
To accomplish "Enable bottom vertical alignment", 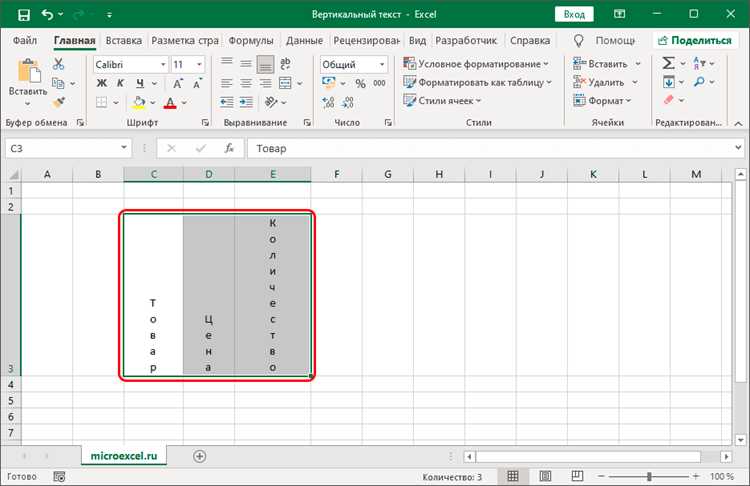I will (x=265, y=64).
